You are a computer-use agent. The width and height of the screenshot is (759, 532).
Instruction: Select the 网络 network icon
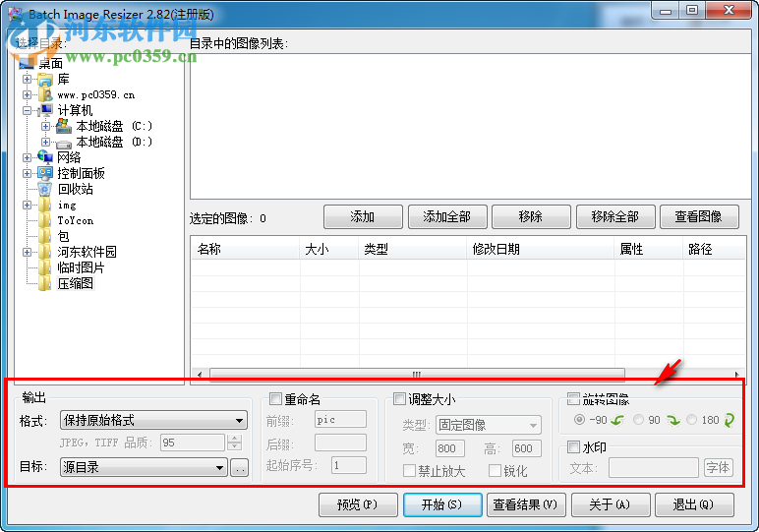tap(45, 156)
